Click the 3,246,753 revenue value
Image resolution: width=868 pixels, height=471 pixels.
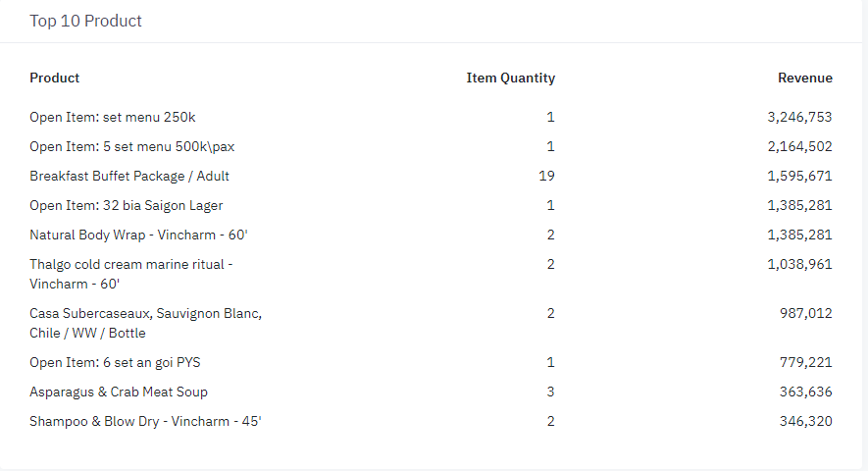click(799, 117)
